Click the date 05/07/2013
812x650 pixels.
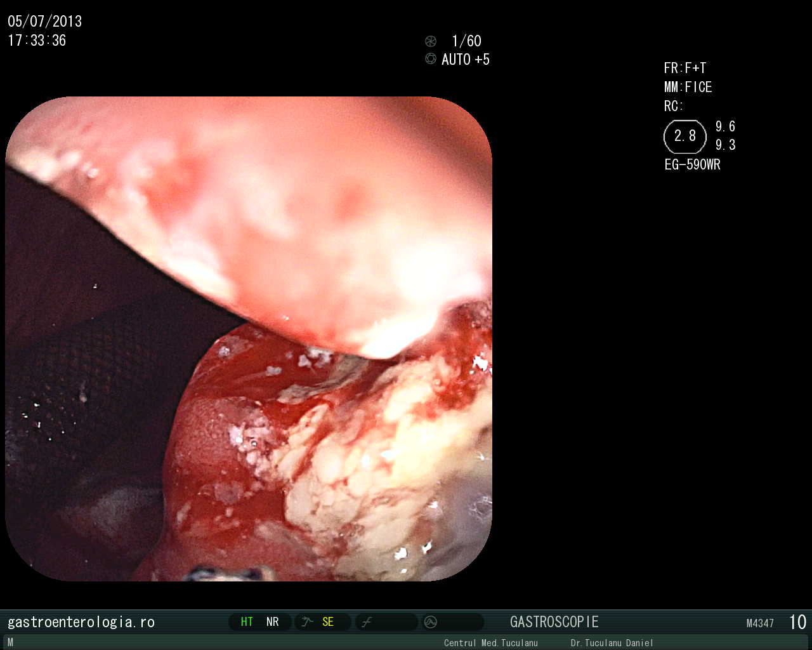(45, 22)
